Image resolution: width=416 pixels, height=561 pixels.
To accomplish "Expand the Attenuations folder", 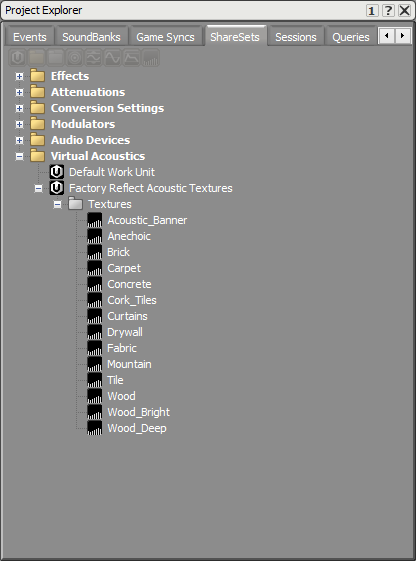I will 19,92.
